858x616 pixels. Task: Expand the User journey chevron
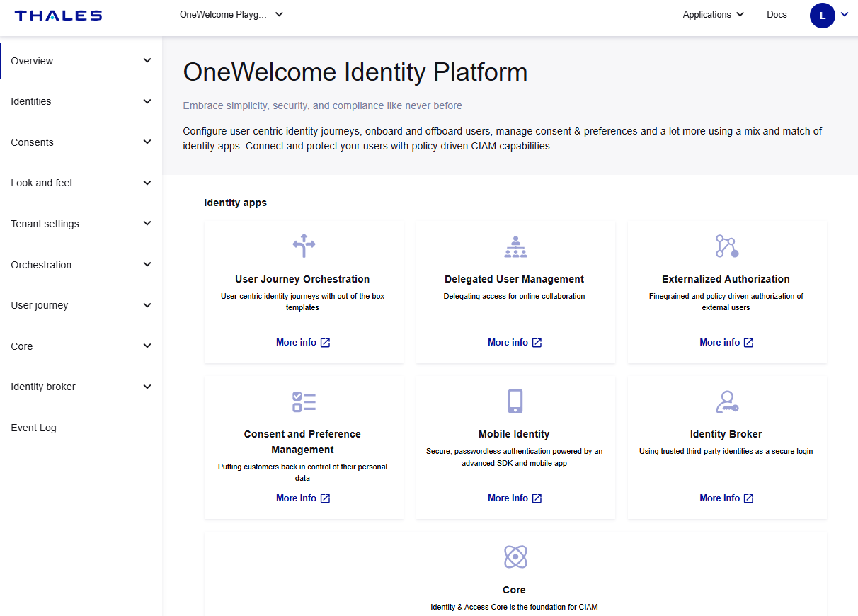tap(147, 305)
